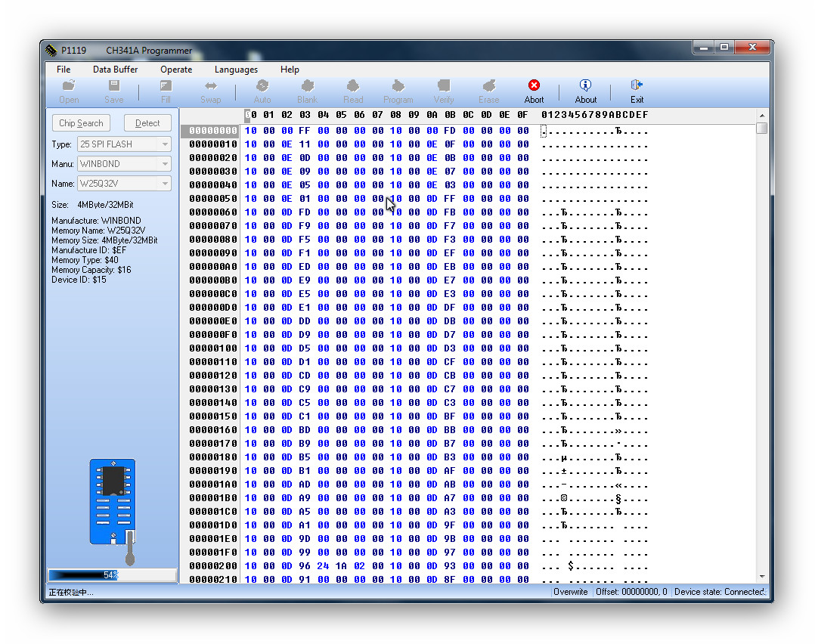This screenshot has height=644, width=815.
Task: Click the Auto toolbar icon
Action: pyautogui.click(x=262, y=86)
